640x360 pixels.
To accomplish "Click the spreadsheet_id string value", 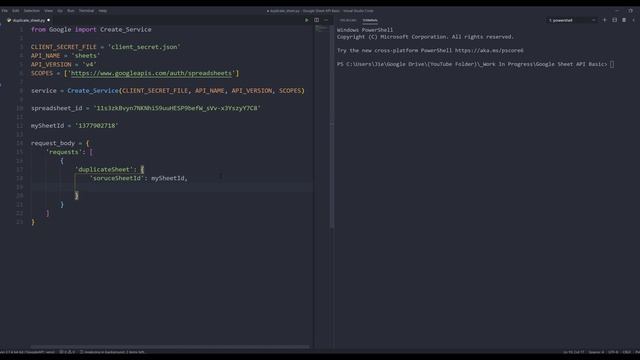I will pyautogui.click(x=177, y=108).
